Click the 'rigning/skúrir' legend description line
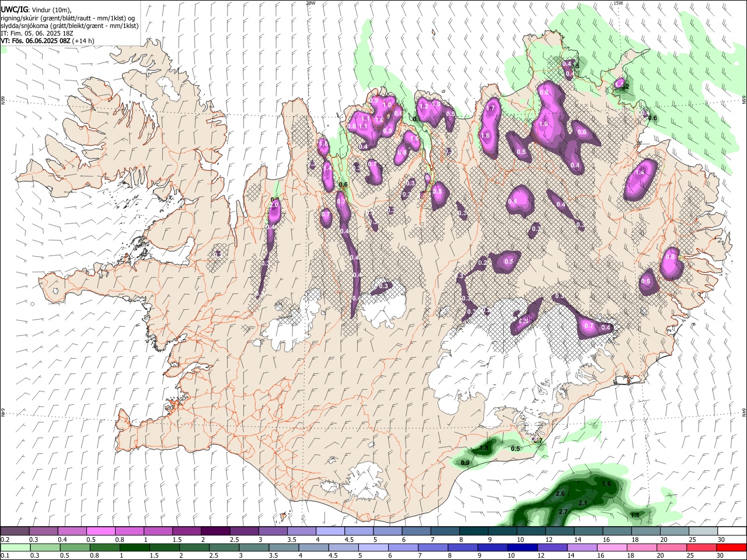747x560 pixels. 68,18
